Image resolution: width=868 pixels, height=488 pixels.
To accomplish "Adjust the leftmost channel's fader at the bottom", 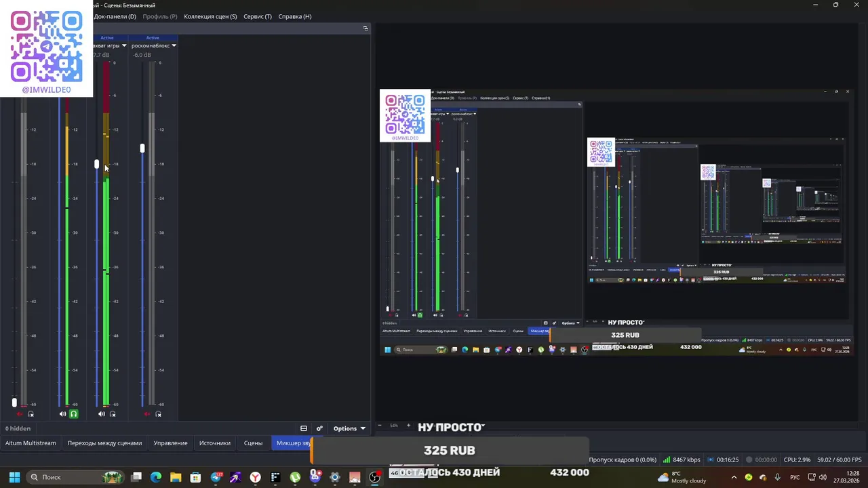I will (14, 403).
